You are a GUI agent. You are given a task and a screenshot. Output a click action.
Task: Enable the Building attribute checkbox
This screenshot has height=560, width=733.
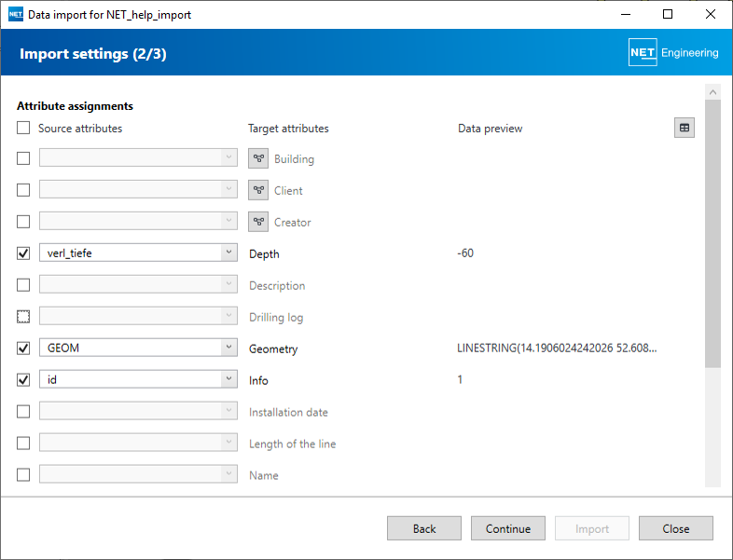tap(23, 158)
